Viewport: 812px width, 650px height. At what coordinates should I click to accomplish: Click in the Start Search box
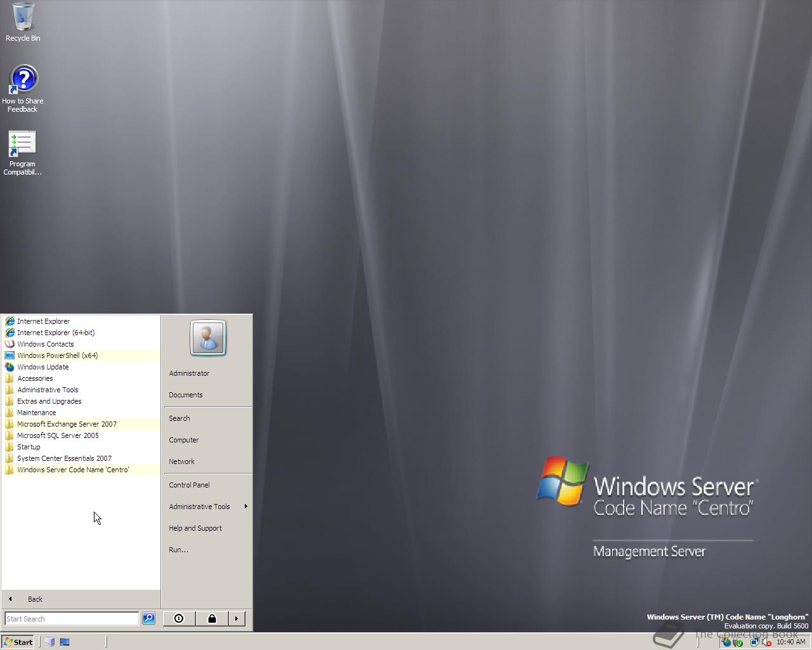click(71, 619)
